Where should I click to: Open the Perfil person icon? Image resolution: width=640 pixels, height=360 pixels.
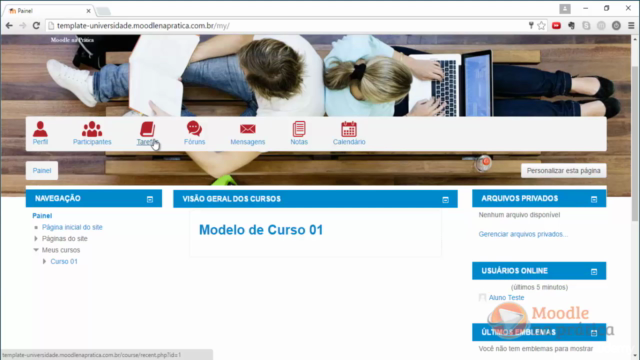click(x=40, y=129)
